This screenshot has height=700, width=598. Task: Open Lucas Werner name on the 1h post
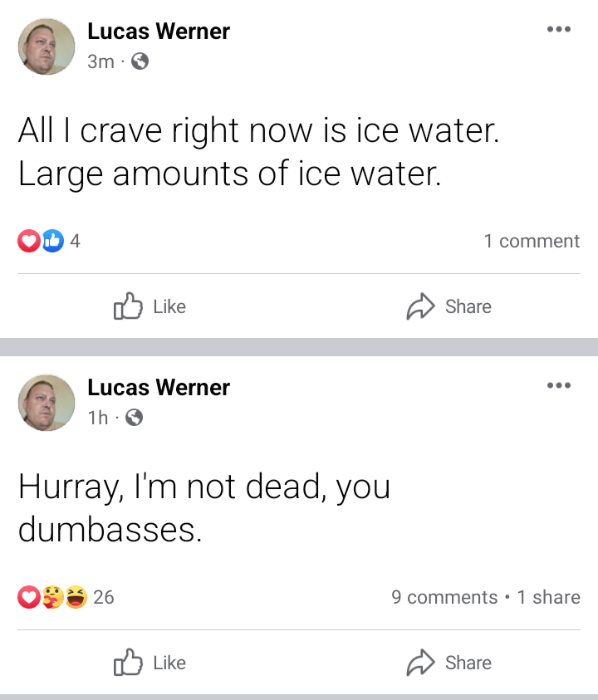[159, 388]
